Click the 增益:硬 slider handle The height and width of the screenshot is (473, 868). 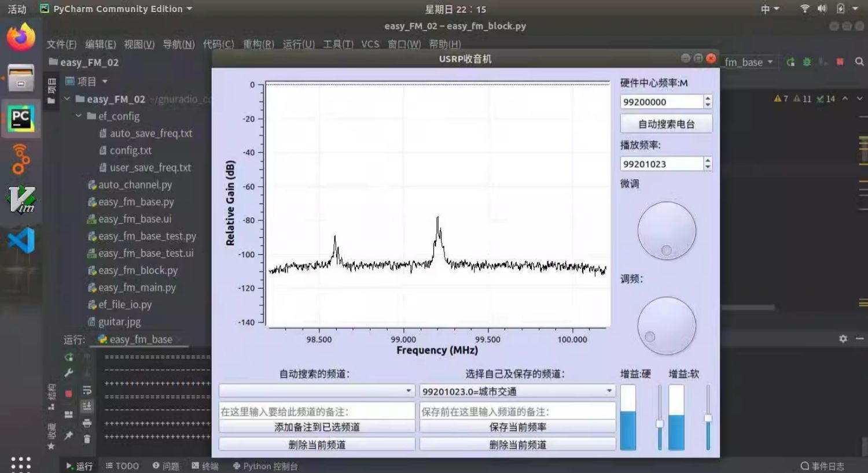(660, 424)
